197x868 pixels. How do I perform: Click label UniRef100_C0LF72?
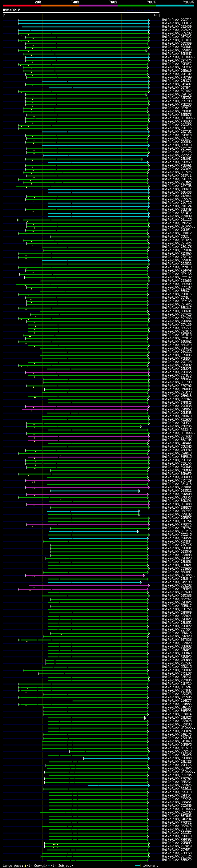(x=177, y=423)
